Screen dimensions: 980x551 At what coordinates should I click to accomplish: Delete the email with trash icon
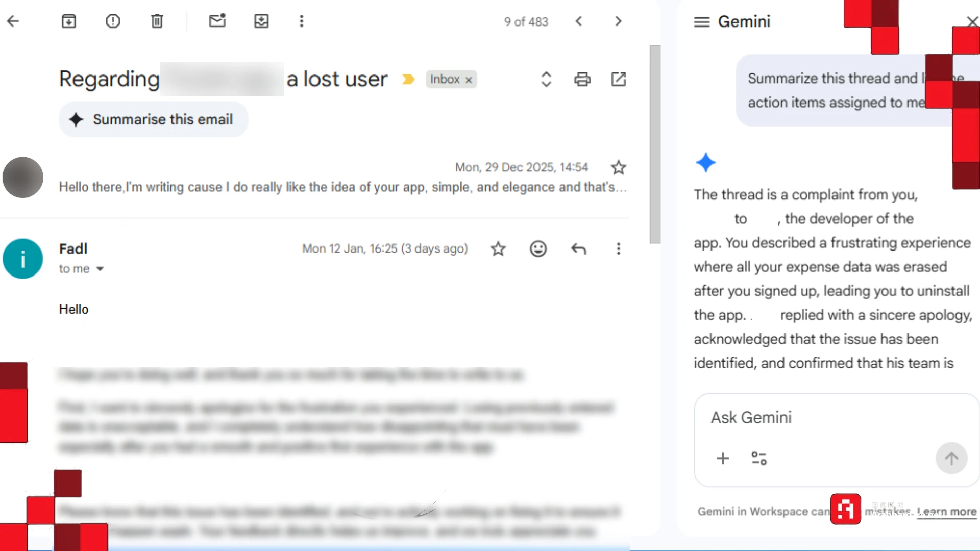pyautogui.click(x=157, y=21)
